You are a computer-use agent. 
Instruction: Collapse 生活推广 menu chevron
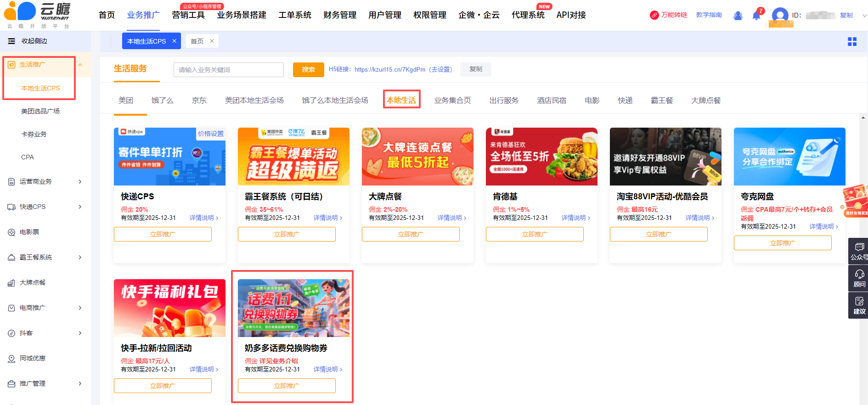pyautogui.click(x=80, y=65)
